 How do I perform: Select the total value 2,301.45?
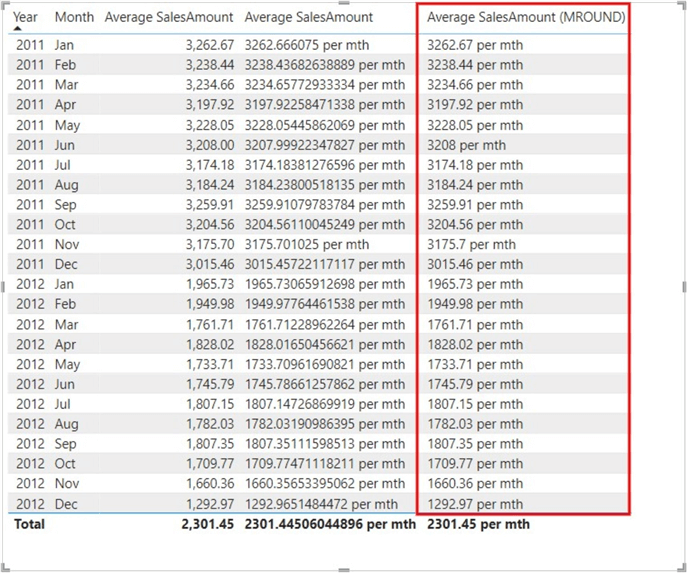click(208, 524)
